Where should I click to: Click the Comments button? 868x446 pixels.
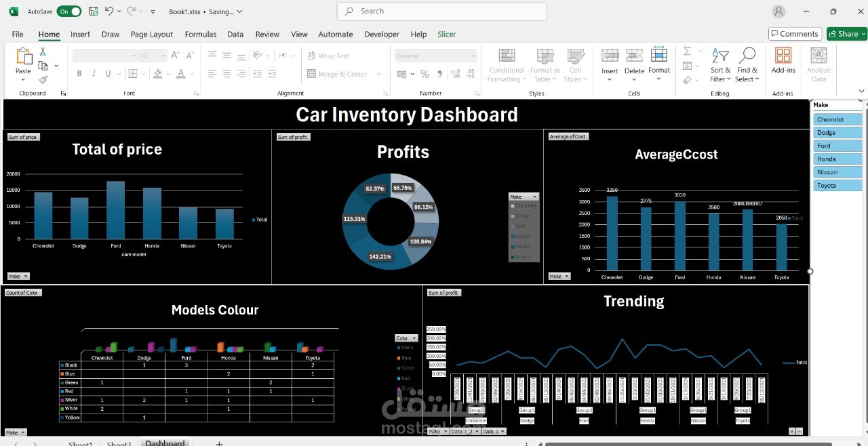795,34
